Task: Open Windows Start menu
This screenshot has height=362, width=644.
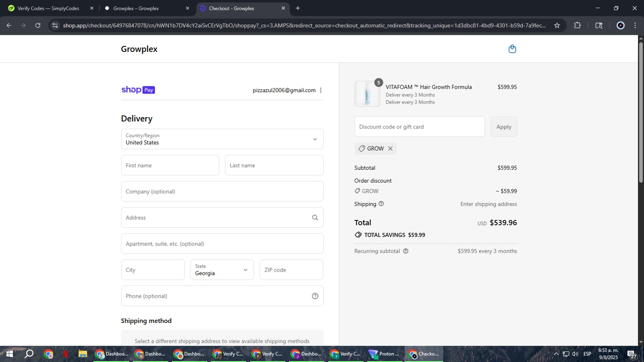Action: coord(9,354)
